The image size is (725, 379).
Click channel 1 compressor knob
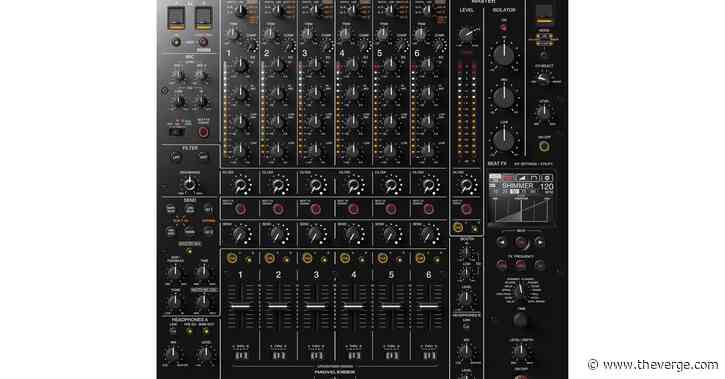point(252,45)
